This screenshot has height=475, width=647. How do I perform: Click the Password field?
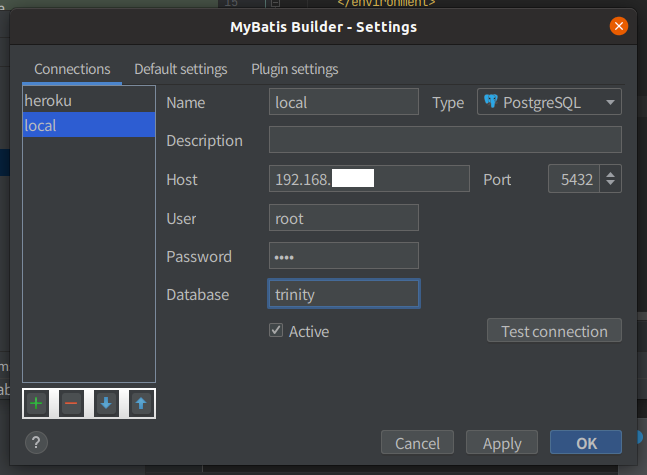[x=344, y=256]
